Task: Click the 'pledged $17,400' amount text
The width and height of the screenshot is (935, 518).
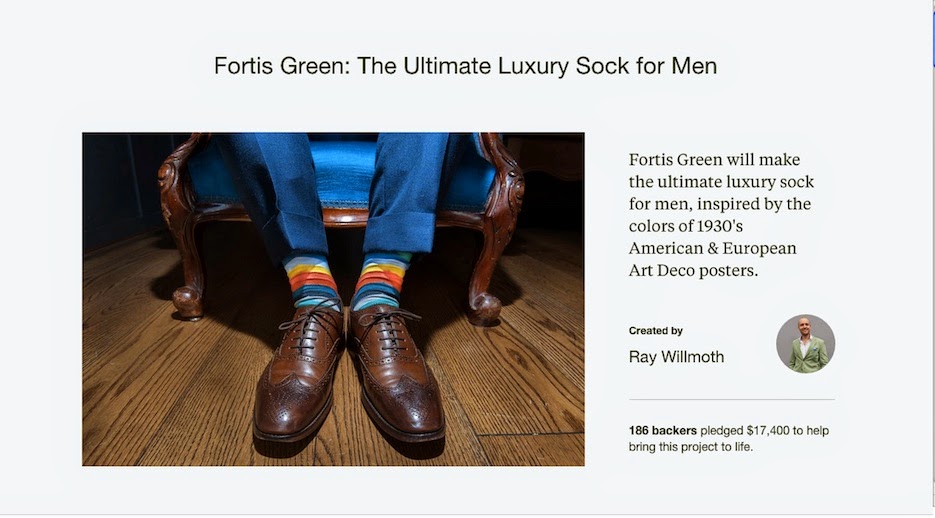Action: [745, 430]
